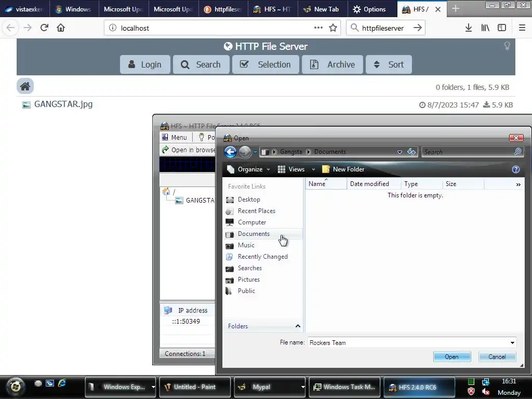Show the desktop from quick launch
The height and width of the screenshot is (399, 532).
(50, 383)
